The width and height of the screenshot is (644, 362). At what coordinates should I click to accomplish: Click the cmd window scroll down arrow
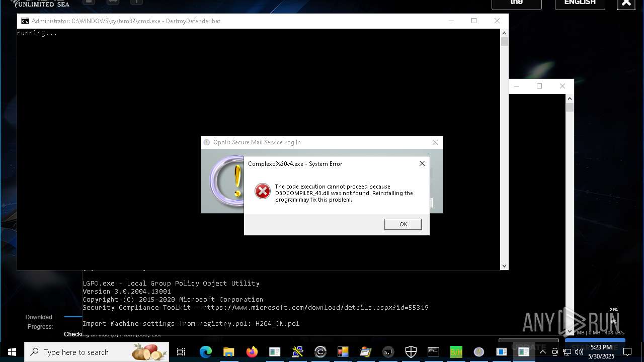click(504, 265)
